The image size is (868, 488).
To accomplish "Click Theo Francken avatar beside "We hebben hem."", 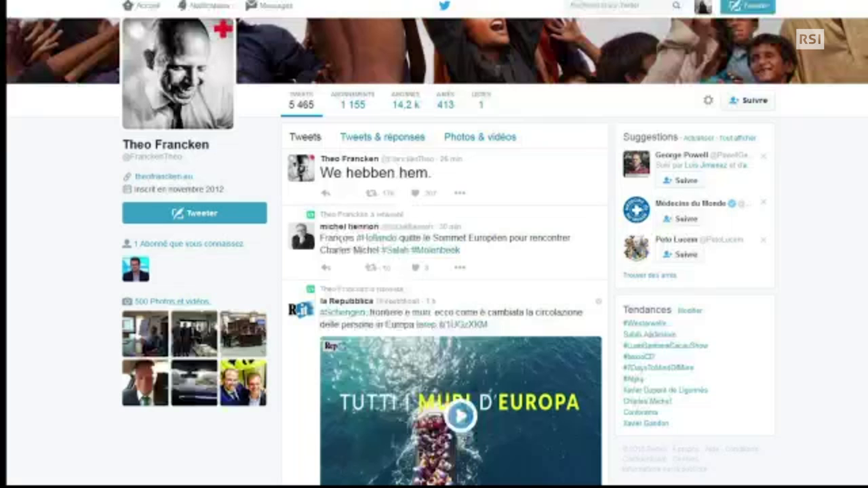I will click(x=301, y=168).
